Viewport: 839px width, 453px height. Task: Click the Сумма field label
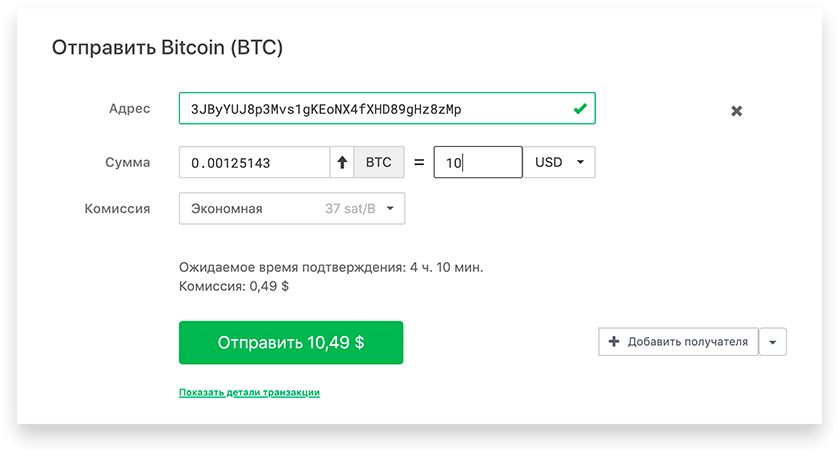(x=127, y=163)
